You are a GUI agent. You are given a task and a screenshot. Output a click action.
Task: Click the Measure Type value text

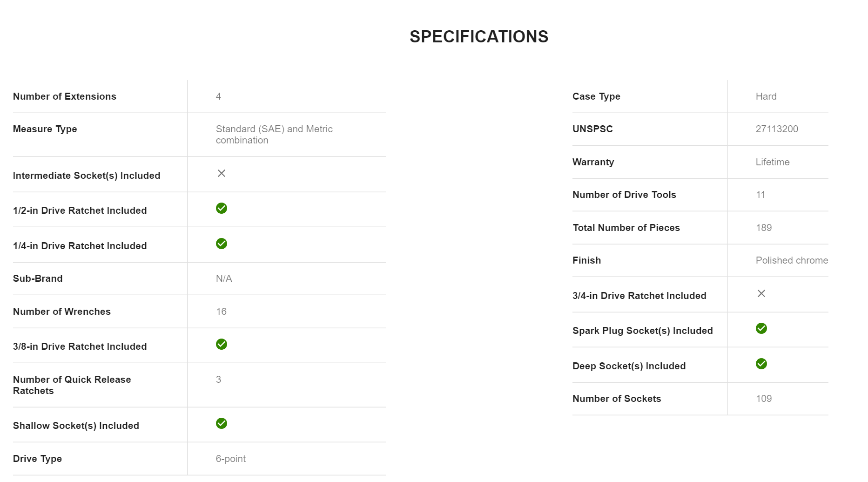tap(274, 135)
